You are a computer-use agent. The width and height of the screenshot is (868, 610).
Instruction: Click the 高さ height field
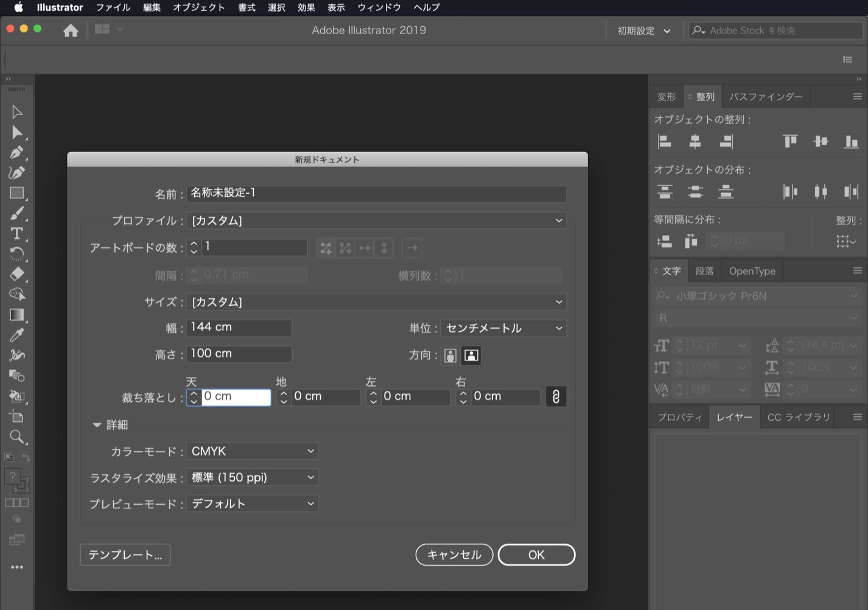[239, 354]
